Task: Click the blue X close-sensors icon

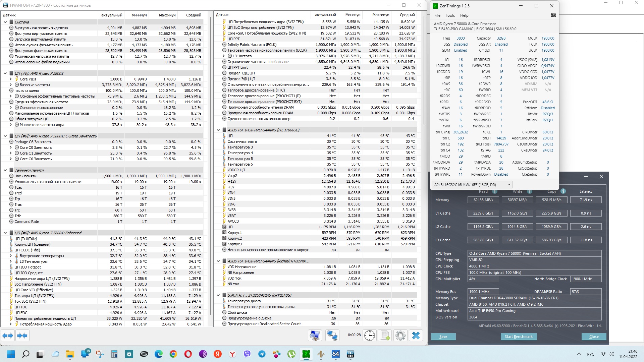Action: pos(416,336)
